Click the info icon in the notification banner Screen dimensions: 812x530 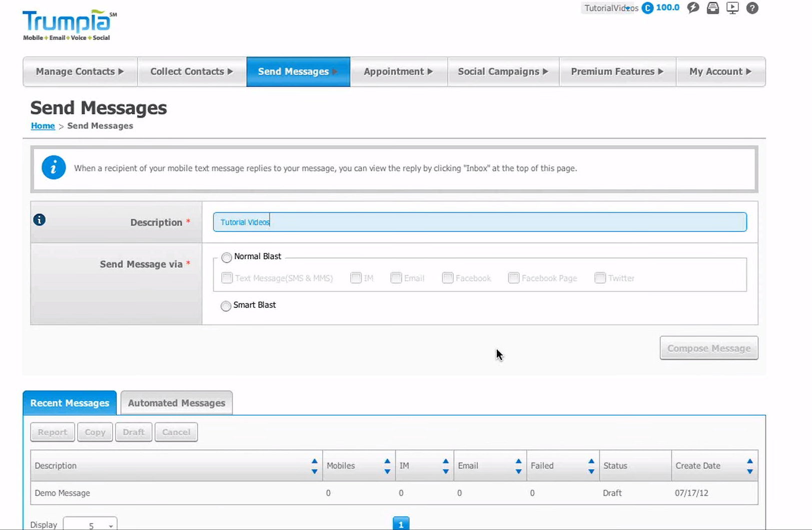[x=54, y=167]
